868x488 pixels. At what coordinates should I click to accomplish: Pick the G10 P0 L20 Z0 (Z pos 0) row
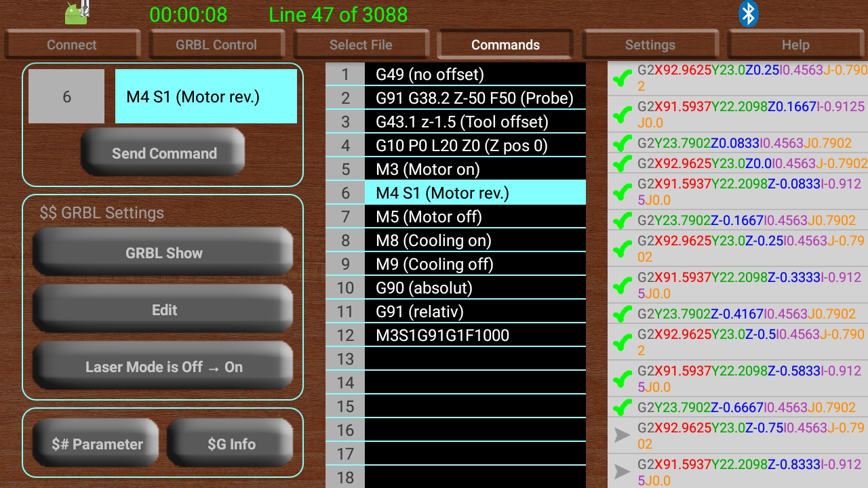[456, 146]
